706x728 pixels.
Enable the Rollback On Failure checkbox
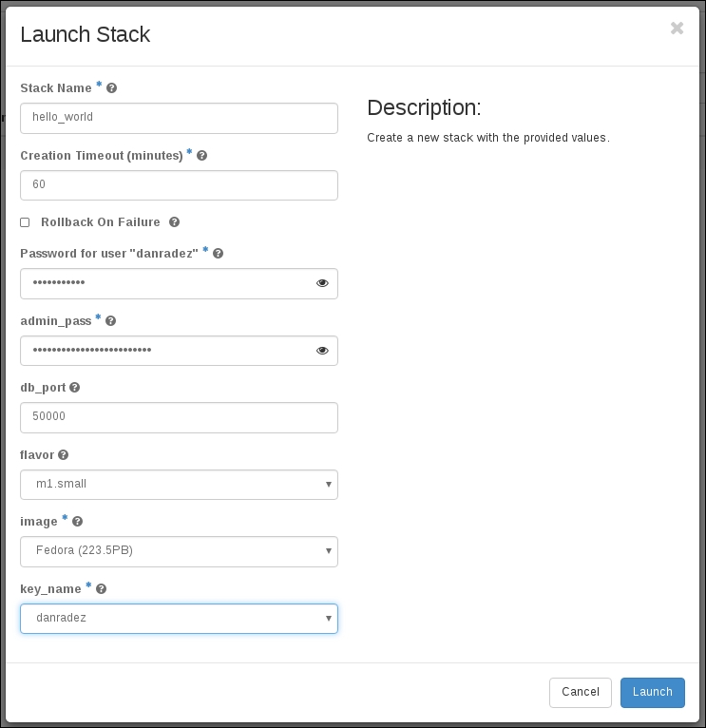(x=25, y=222)
